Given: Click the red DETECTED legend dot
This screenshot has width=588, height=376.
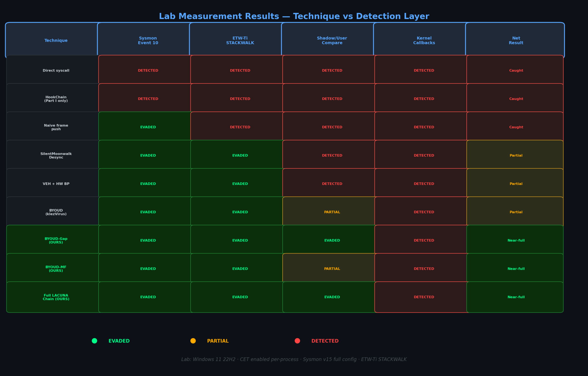Looking at the screenshot, I should pos(297,341).
